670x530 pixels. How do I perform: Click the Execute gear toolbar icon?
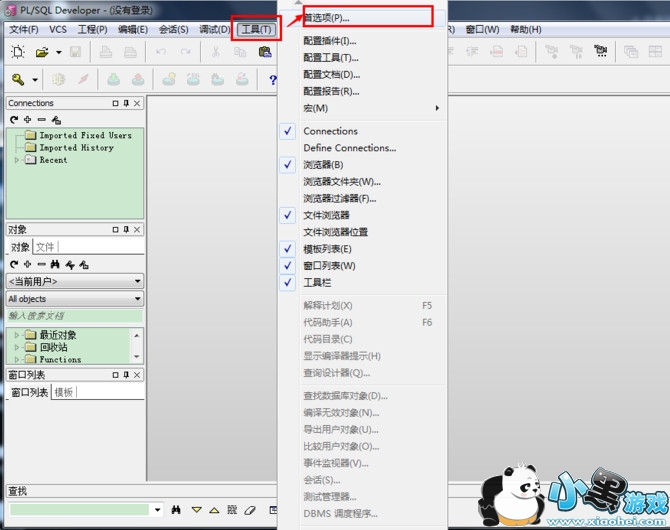tap(59, 80)
